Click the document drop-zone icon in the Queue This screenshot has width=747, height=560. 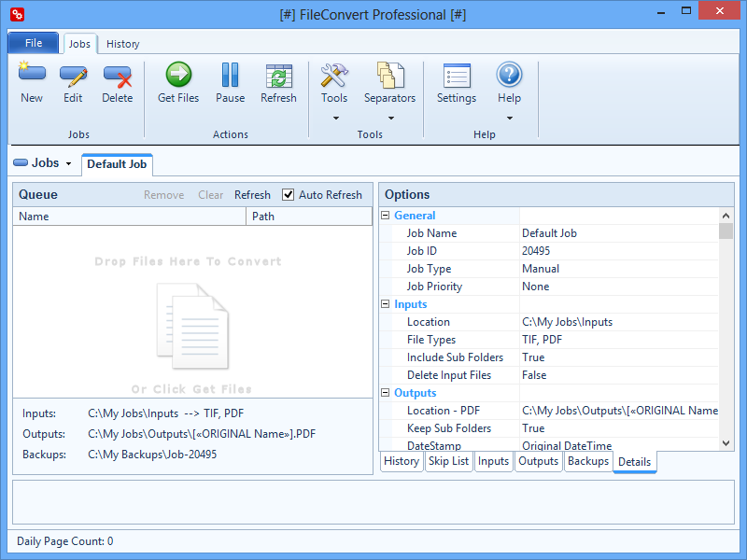193,326
